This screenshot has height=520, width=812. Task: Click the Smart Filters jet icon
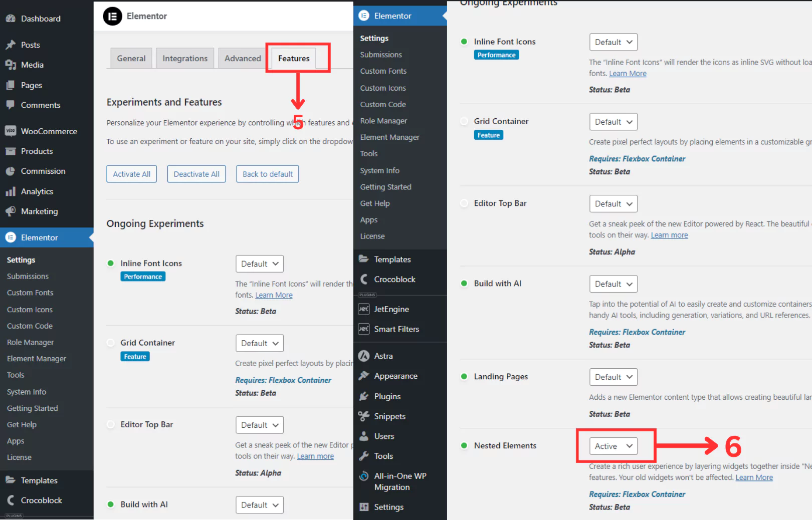click(x=364, y=329)
